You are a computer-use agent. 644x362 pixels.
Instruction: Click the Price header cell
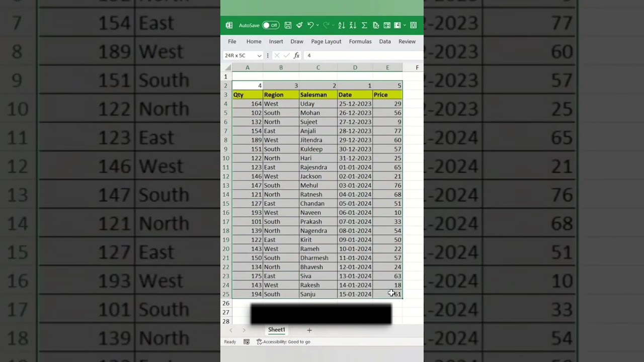[x=387, y=95]
